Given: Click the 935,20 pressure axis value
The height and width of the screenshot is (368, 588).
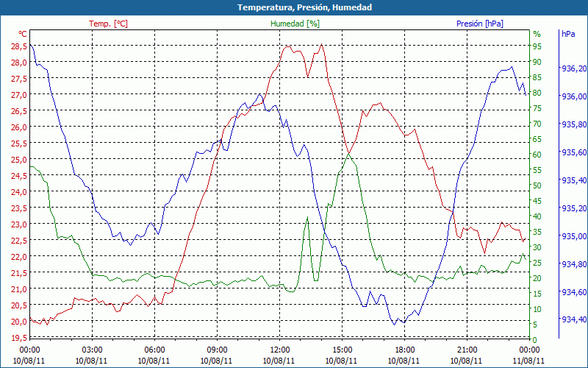Looking at the screenshot, I should point(574,208).
